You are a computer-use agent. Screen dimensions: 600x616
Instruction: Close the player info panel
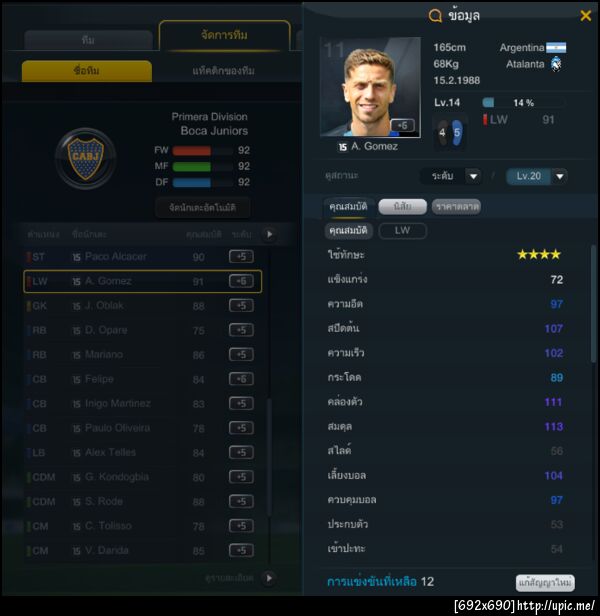pos(585,16)
